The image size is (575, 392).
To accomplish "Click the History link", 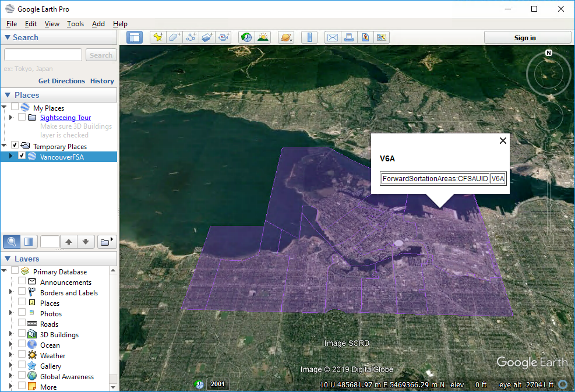I will [102, 81].
